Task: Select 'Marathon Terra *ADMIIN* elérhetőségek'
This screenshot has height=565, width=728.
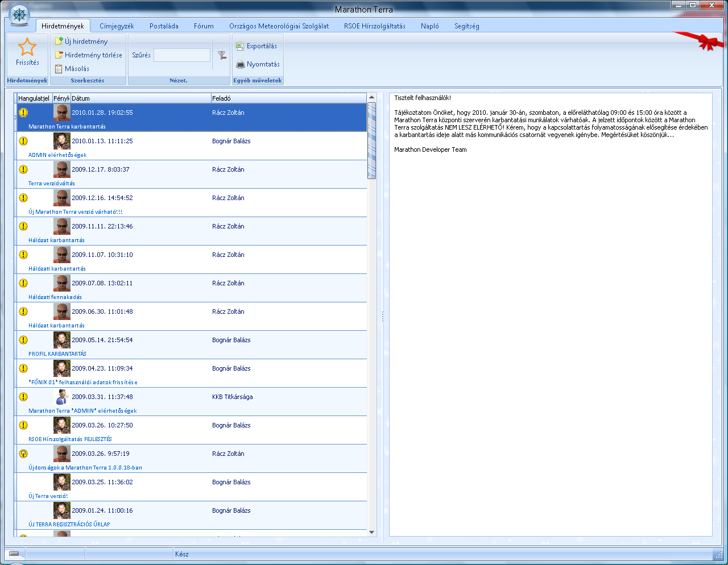Action: point(82,411)
